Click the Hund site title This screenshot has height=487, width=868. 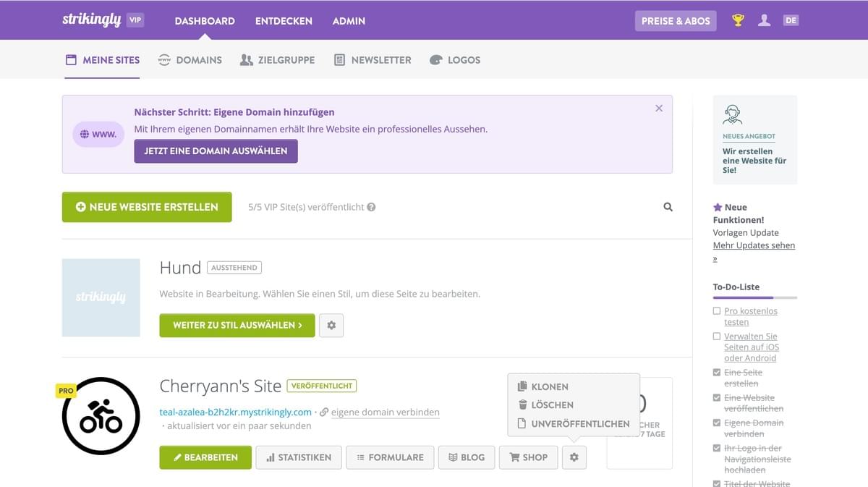click(x=180, y=268)
